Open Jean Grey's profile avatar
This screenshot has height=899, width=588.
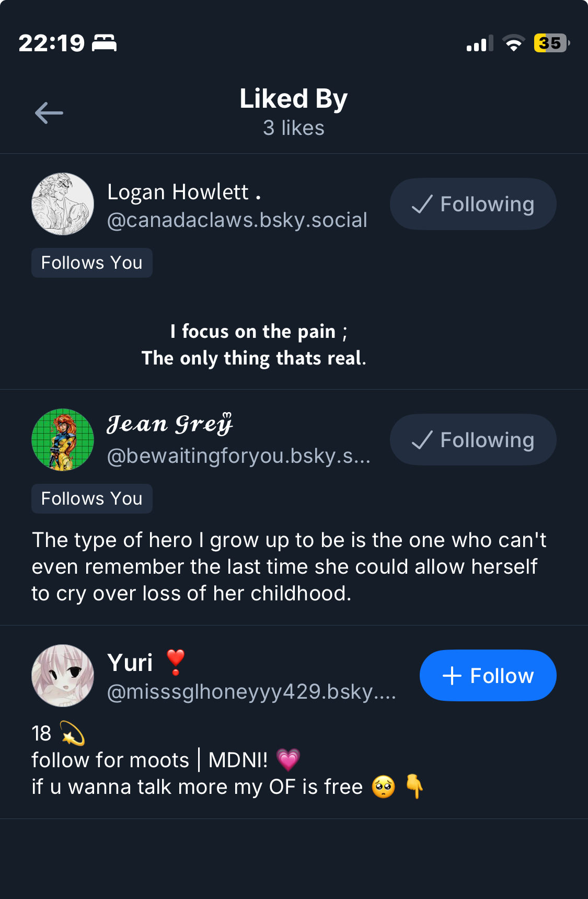pos(63,440)
